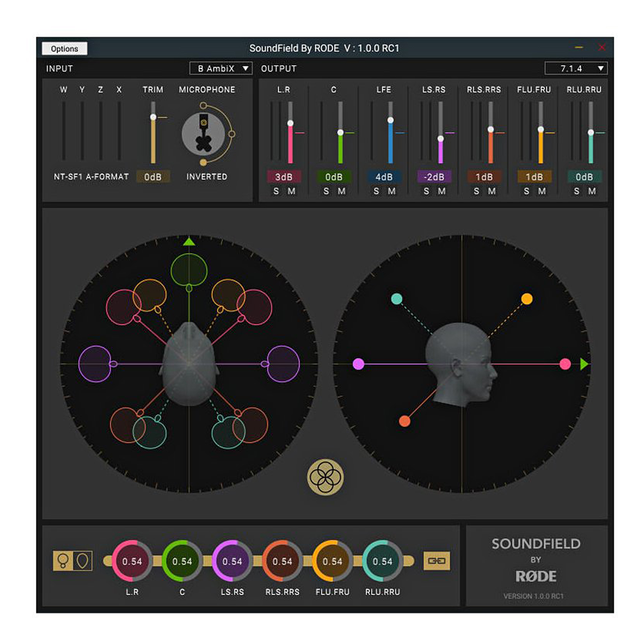Click the microphone orientation graphic
Viewport: 644px width, 644px height.
click(x=203, y=134)
